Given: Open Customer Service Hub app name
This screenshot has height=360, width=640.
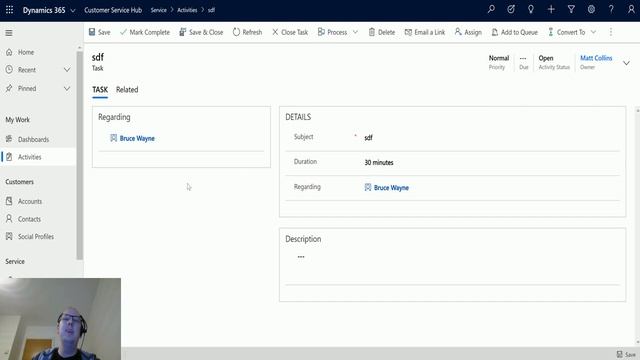Looking at the screenshot, I should coord(113,10).
